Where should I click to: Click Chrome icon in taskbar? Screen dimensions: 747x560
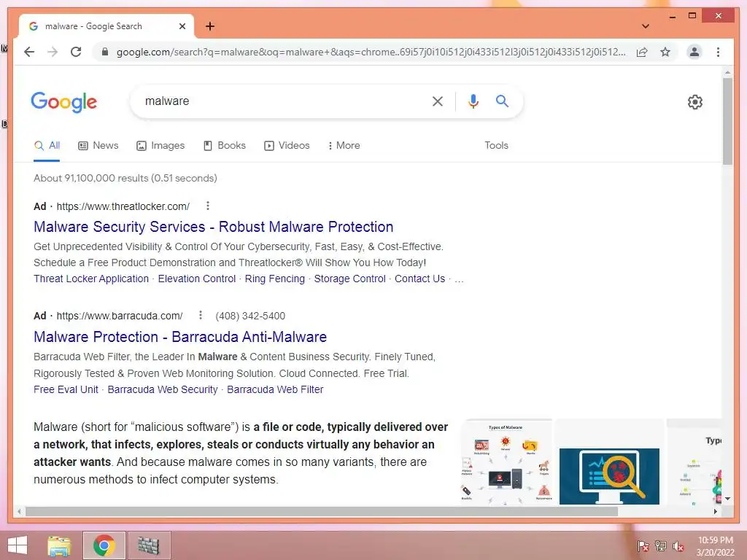click(x=104, y=545)
